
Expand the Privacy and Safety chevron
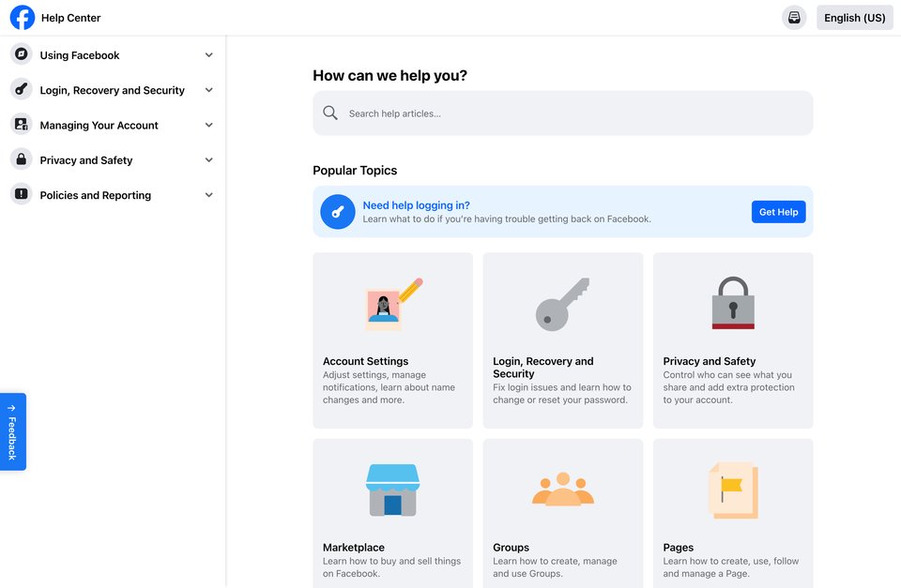209,160
